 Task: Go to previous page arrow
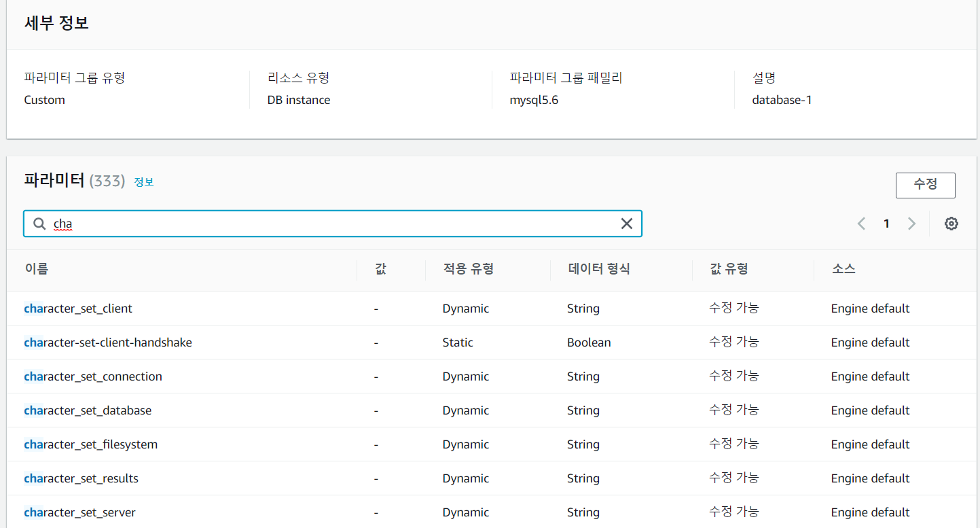[861, 224]
